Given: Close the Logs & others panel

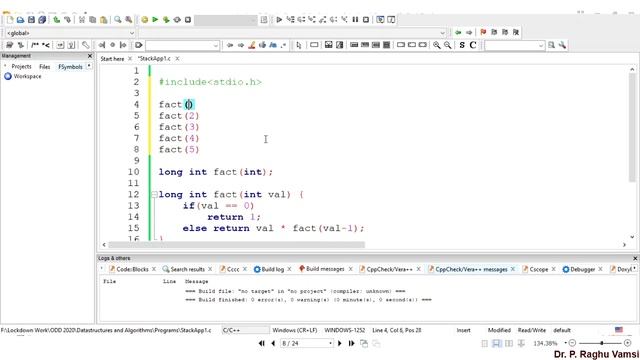Looking at the screenshot, I should [x=635, y=258].
